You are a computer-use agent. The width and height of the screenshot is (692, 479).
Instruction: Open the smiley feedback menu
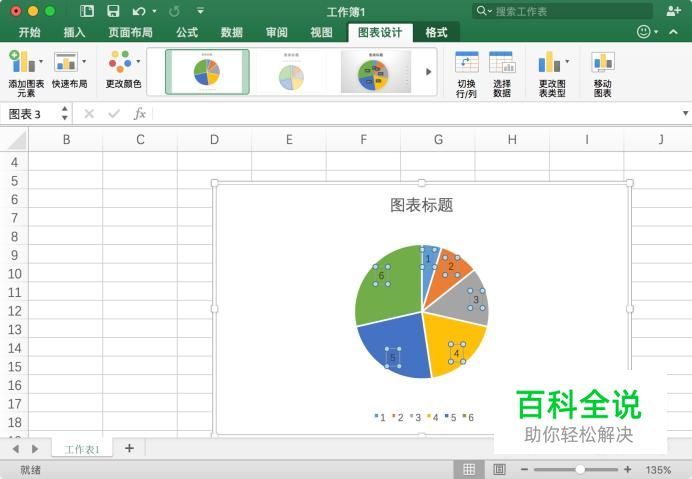[x=647, y=32]
